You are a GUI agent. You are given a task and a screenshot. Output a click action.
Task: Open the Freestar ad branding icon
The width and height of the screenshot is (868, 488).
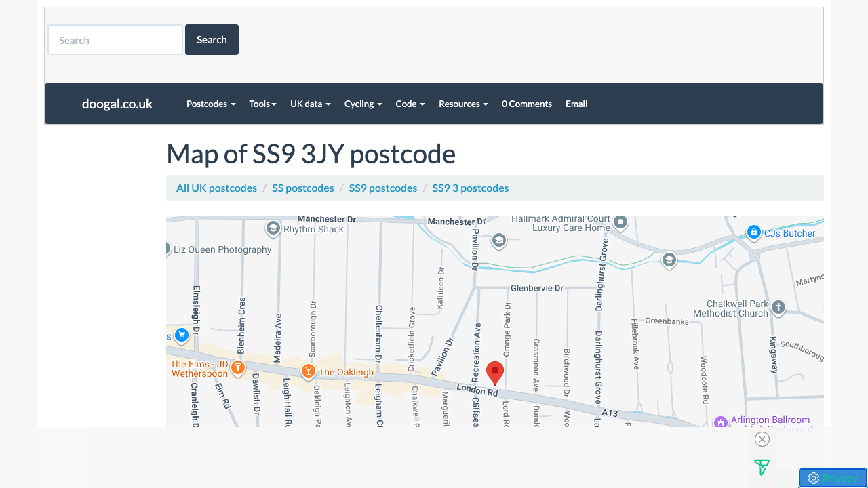(761, 467)
